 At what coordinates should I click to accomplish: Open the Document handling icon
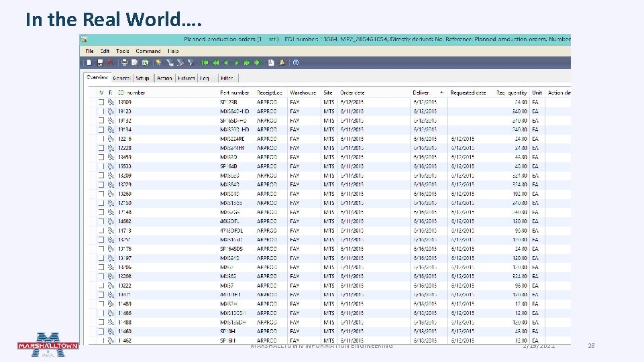pyautogui.click(x=271, y=63)
